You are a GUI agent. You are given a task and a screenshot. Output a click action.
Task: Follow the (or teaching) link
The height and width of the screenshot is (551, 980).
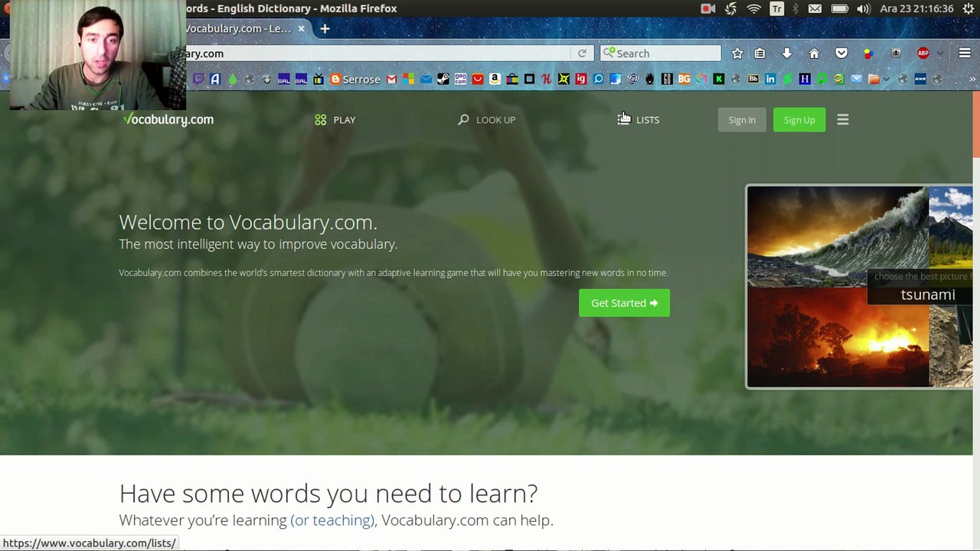tap(332, 520)
